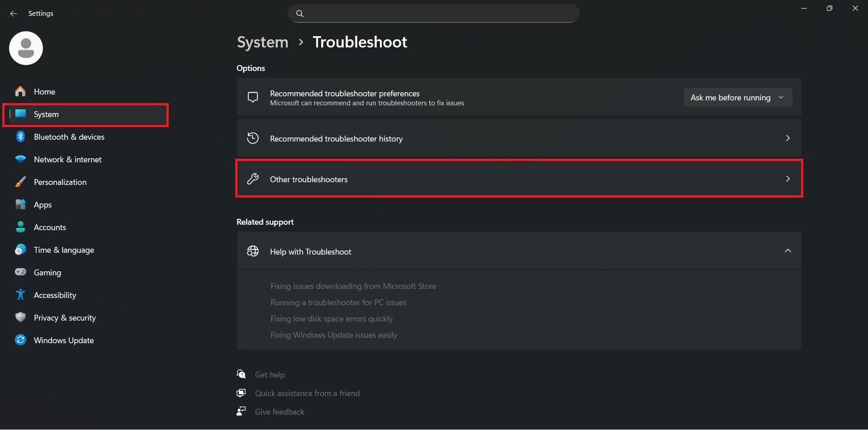
Task: Open Other troubleshooters
Action: (519, 179)
